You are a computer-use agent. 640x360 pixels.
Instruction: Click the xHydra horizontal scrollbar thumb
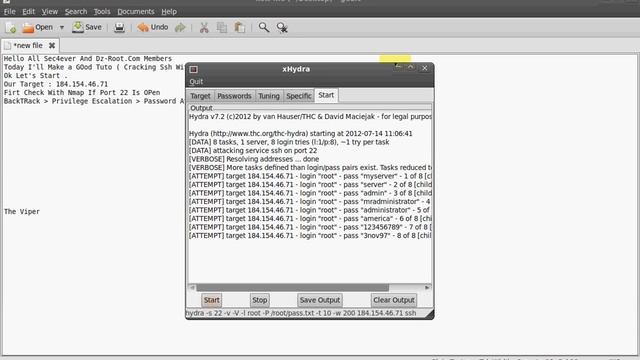pyautogui.click(x=292, y=288)
